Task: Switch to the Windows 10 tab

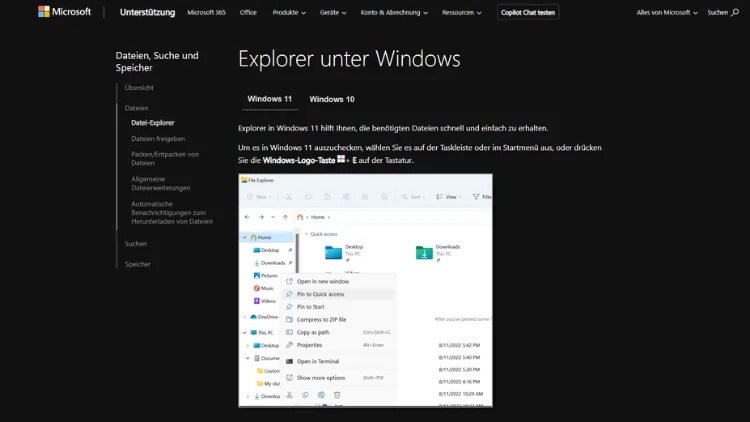Action: click(x=332, y=99)
